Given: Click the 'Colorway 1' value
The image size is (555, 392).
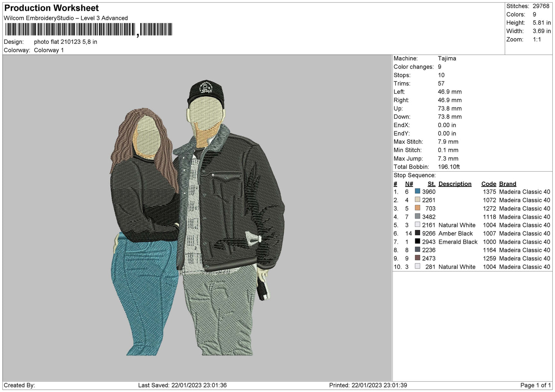Looking at the screenshot, I should 49,50.
